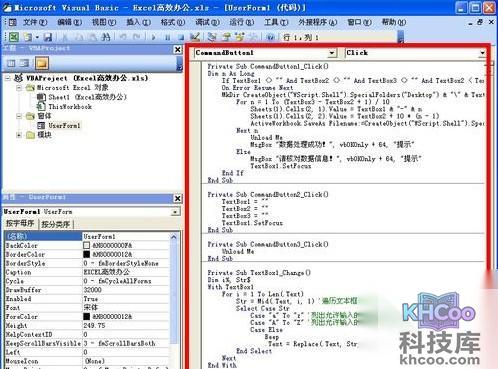The image size is (498, 369).
Task: Open the 工具 menu
Action: coord(276,22)
